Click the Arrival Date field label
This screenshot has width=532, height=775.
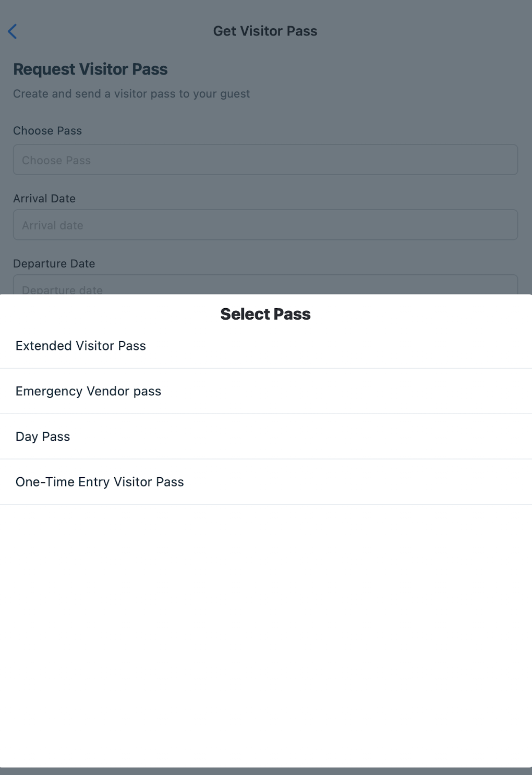[x=44, y=199]
